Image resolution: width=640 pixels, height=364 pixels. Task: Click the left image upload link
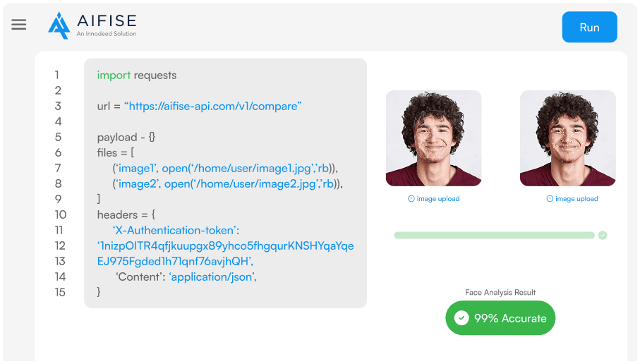(438, 199)
